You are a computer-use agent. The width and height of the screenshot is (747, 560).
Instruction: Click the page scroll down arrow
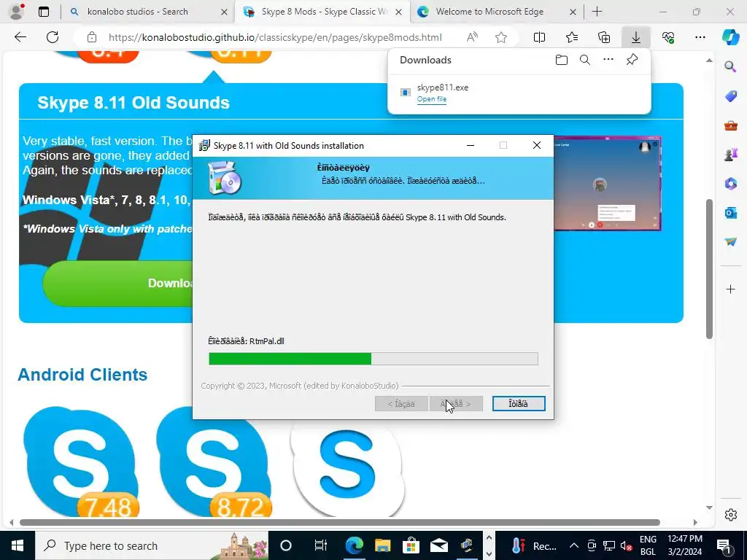pyautogui.click(x=709, y=508)
